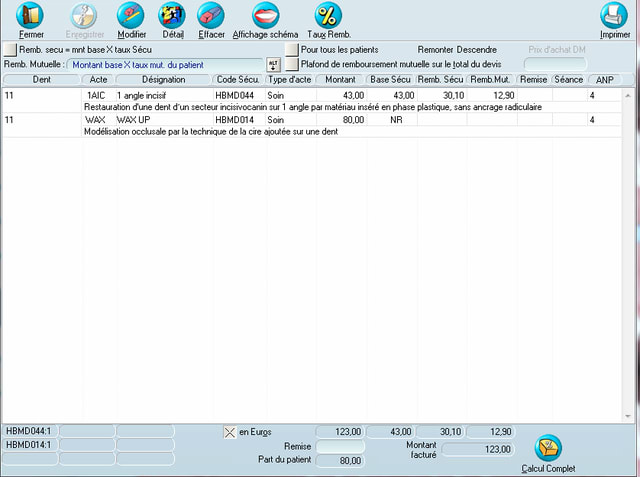Check Plafond de remboursement mutuelle option
The image size is (640, 477).
[292, 64]
